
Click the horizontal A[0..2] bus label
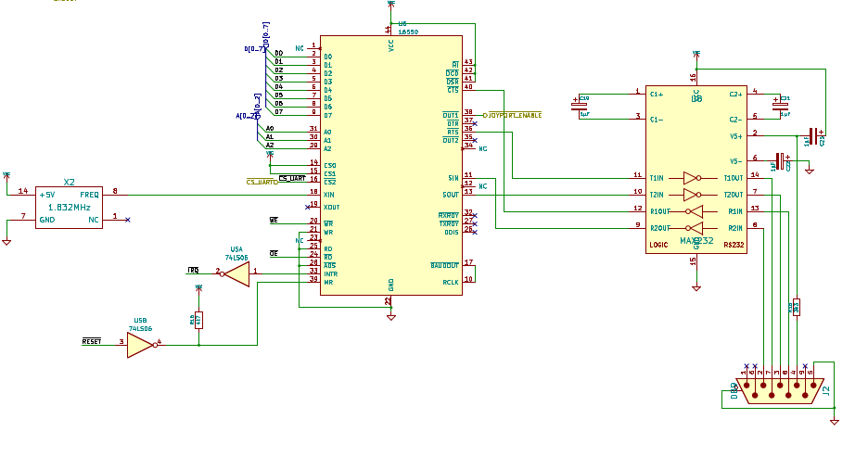pos(246,116)
